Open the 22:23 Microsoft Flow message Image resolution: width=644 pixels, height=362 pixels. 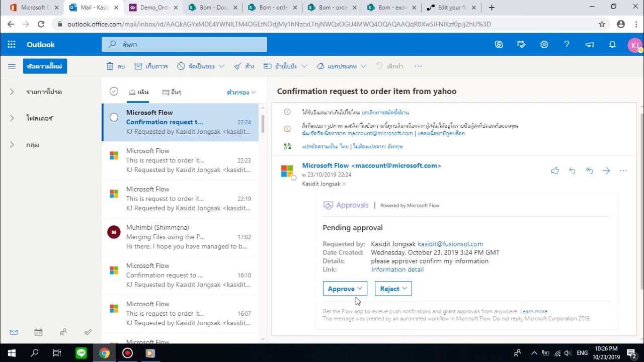click(x=180, y=160)
